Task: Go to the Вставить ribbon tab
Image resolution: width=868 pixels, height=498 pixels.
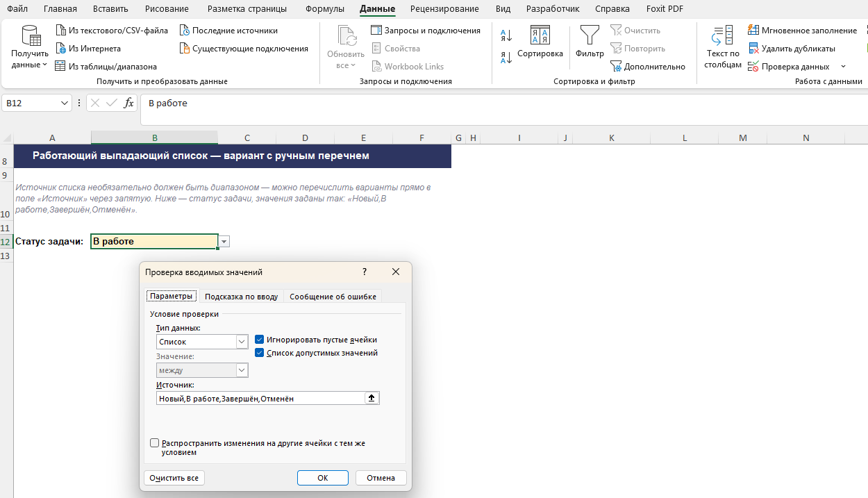Action: (x=111, y=9)
